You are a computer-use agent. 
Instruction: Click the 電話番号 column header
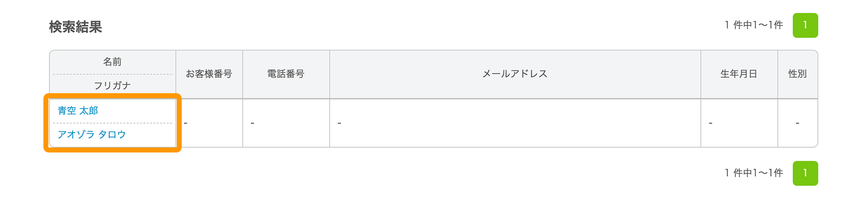point(286,74)
